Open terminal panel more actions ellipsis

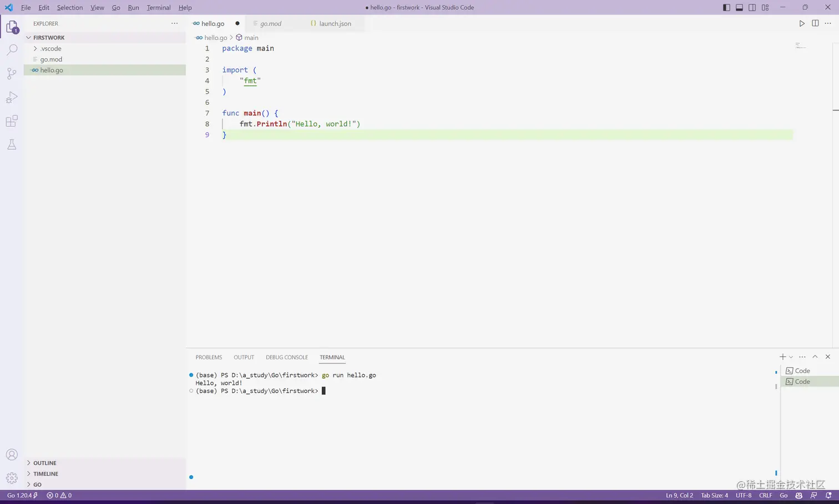tap(802, 357)
